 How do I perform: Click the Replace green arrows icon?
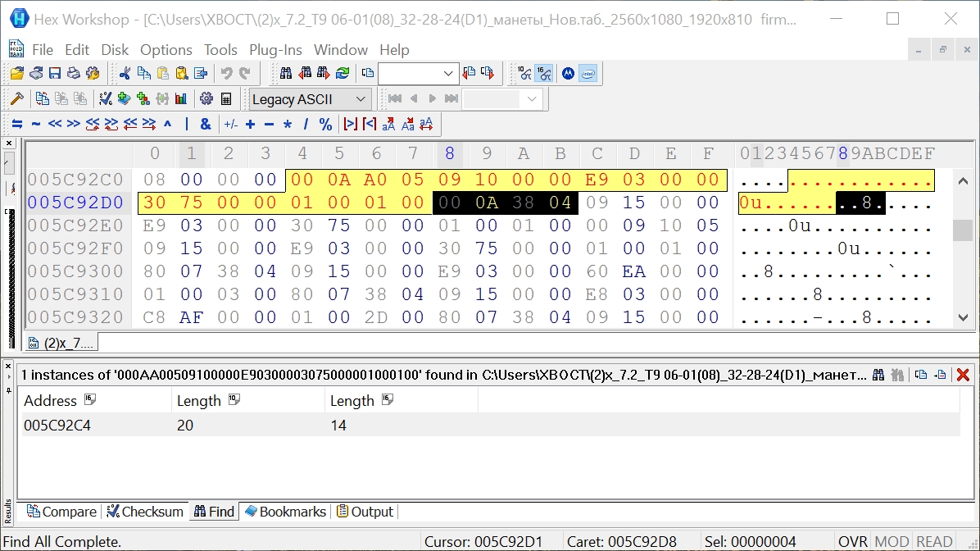[343, 74]
